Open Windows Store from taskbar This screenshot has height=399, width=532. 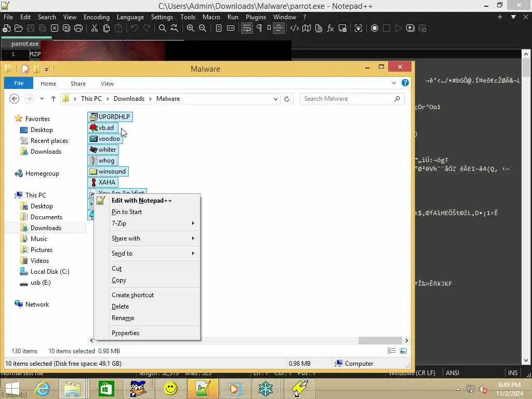[x=106, y=389]
